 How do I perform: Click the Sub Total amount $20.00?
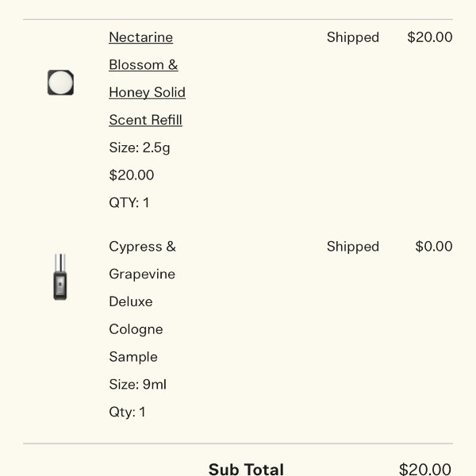pos(425,470)
